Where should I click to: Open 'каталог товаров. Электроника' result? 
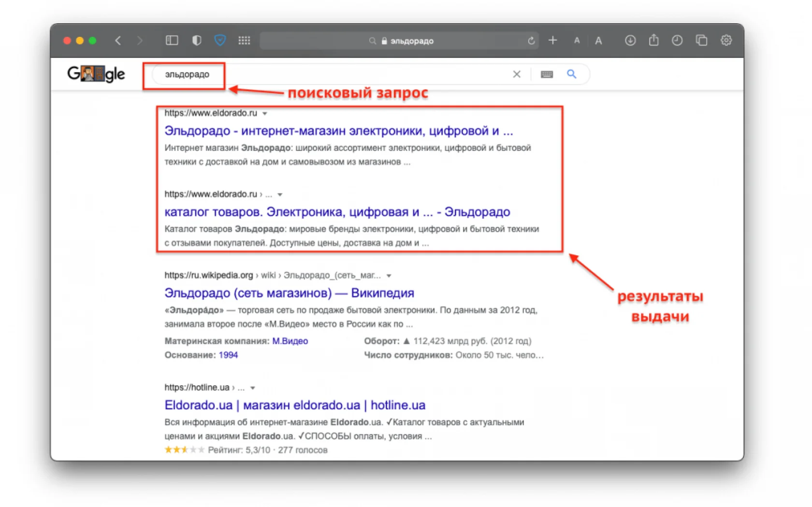click(x=337, y=212)
